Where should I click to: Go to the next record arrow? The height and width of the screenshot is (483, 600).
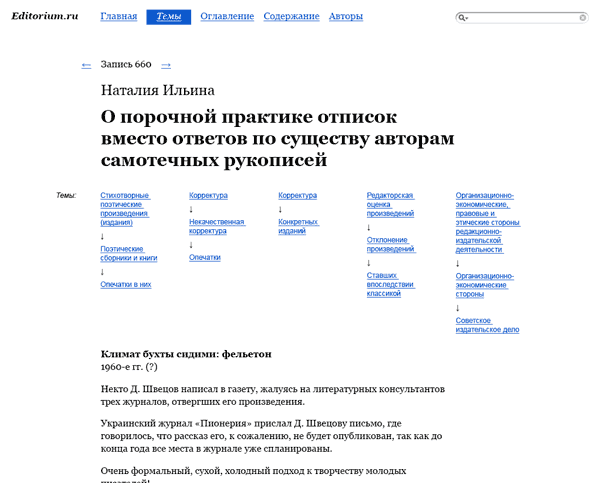tap(166, 65)
